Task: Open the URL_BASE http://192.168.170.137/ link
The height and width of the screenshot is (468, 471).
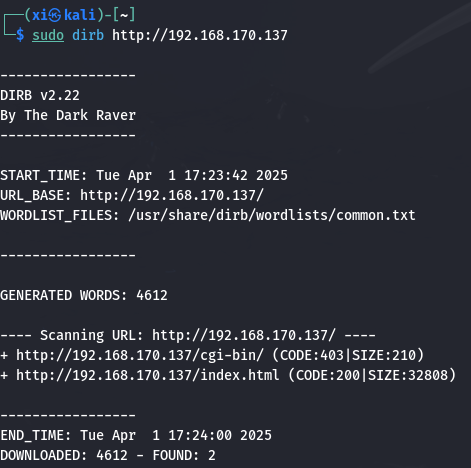Action: (x=172, y=195)
